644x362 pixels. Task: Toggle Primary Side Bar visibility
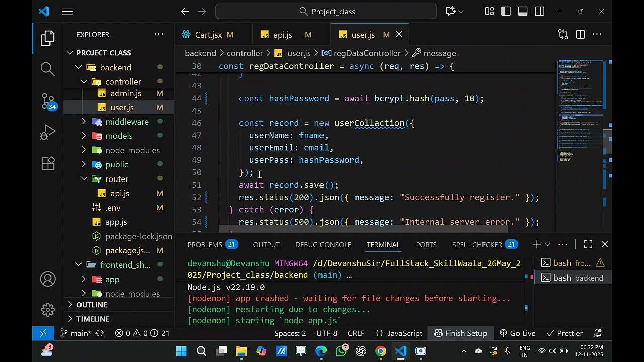coord(506,11)
